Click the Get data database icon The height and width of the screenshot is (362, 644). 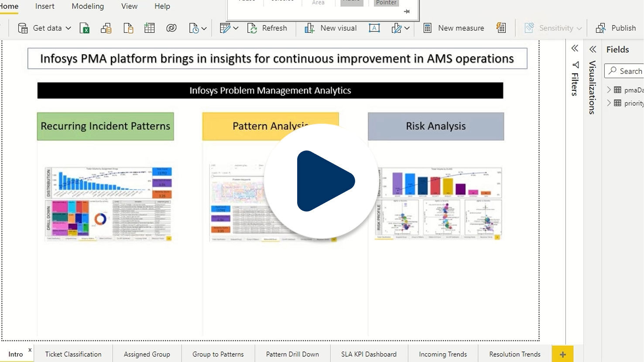click(x=23, y=28)
